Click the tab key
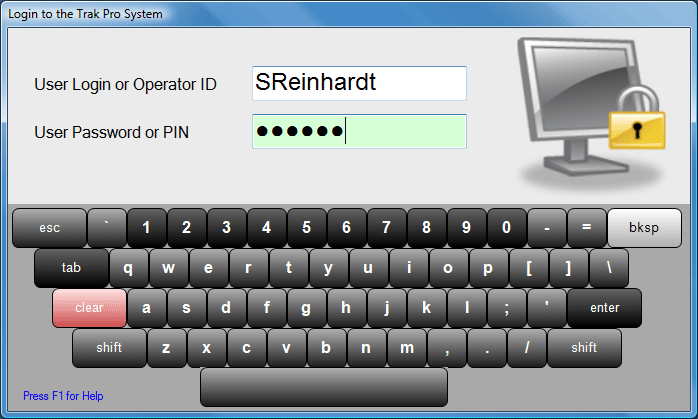Image resolution: width=698 pixels, height=419 pixels. 71,268
